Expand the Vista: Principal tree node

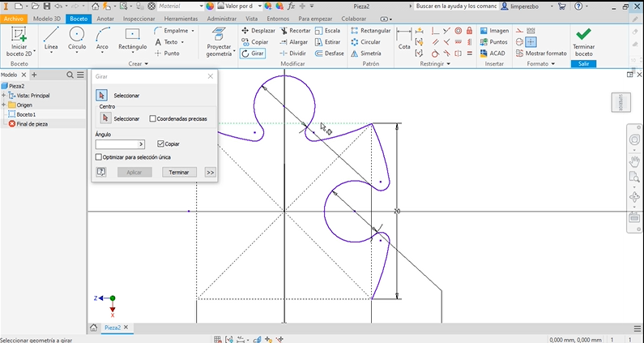[x=4, y=96]
